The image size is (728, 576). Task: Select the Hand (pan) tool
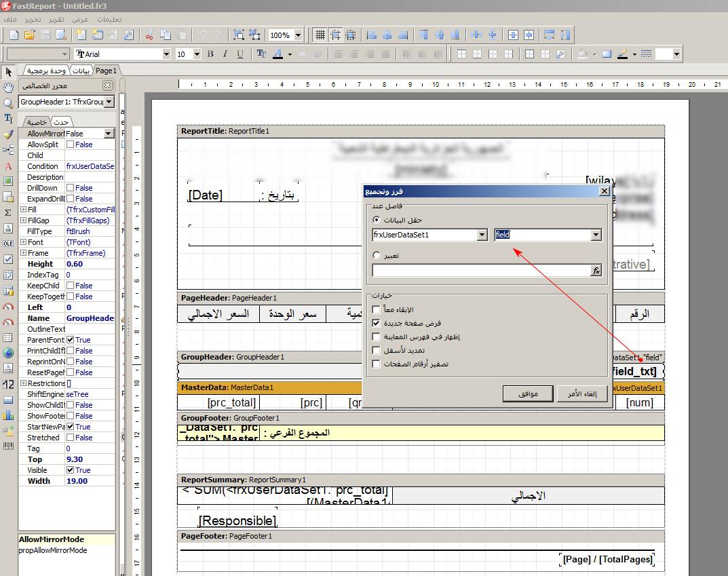pyautogui.click(x=7, y=88)
